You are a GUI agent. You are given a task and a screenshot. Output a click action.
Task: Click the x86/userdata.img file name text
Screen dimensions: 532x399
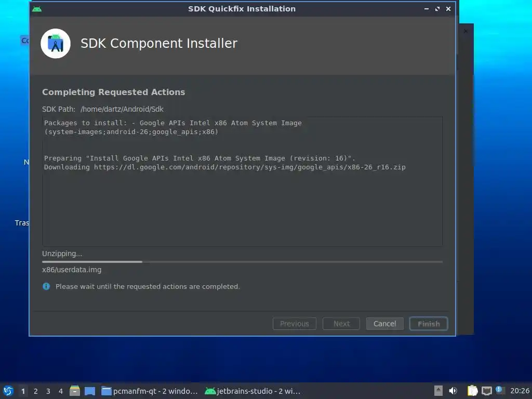72,270
